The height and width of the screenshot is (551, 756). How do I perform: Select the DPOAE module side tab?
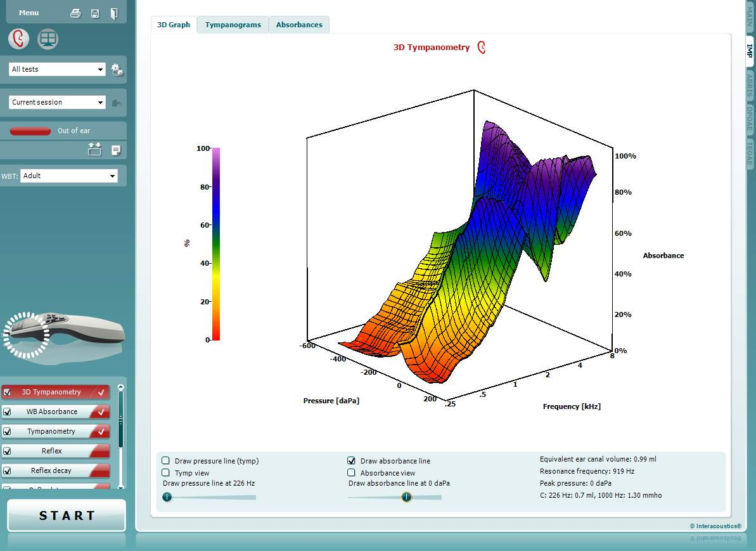tap(750, 120)
